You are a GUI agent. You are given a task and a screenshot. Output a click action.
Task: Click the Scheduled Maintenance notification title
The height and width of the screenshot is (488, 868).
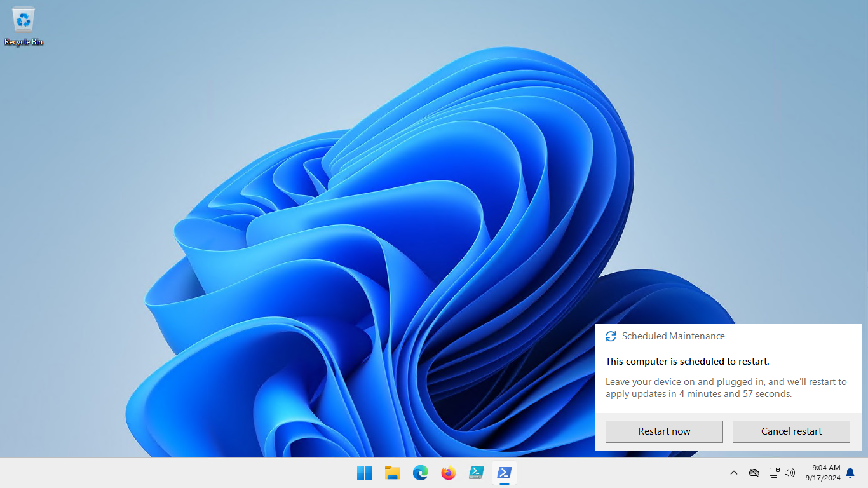[x=673, y=336]
